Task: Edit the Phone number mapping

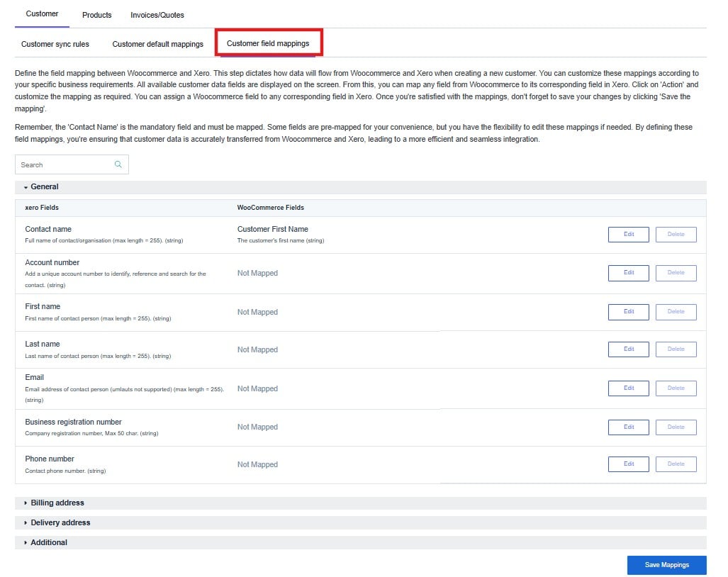Action: (x=628, y=464)
